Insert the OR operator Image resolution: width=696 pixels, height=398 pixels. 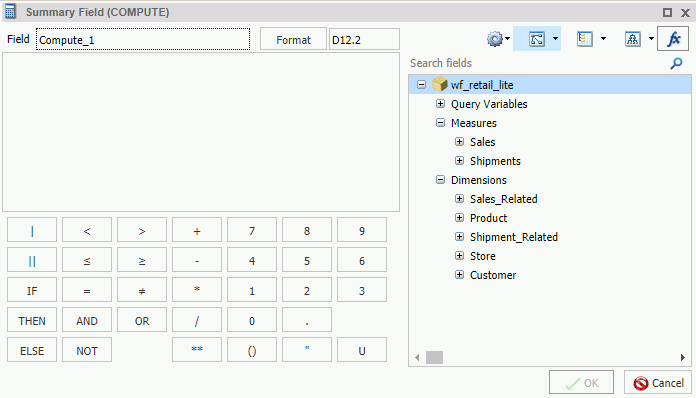(142, 320)
